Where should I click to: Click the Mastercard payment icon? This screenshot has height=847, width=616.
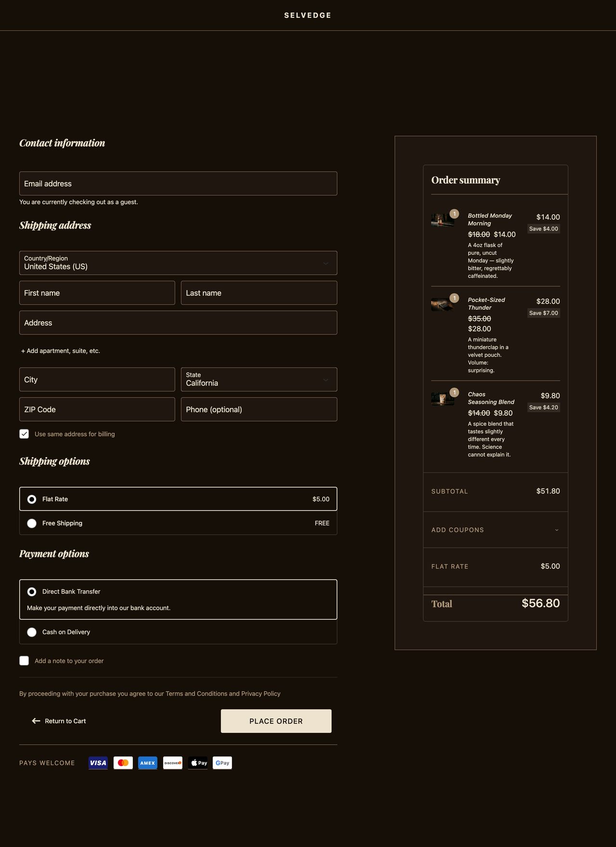[123, 763]
